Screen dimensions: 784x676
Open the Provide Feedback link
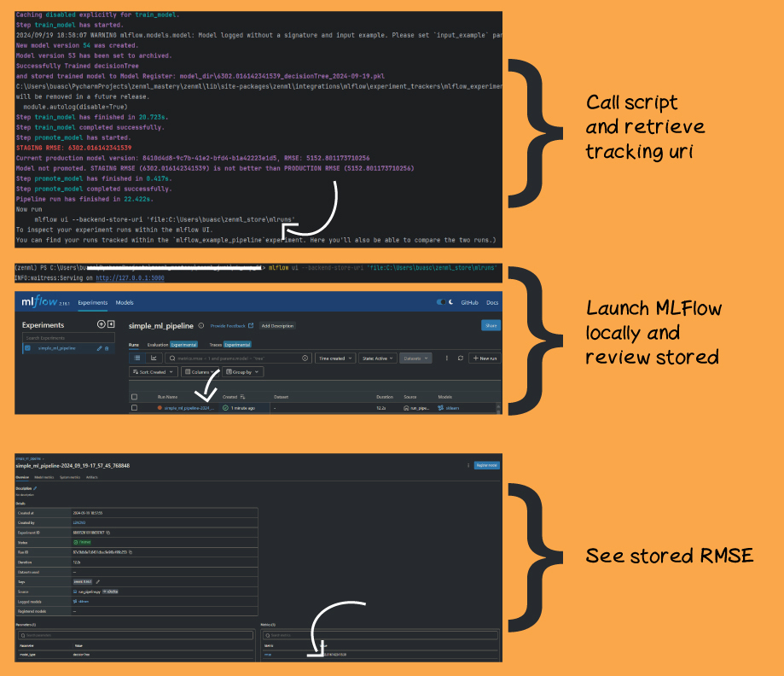click(228, 326)
